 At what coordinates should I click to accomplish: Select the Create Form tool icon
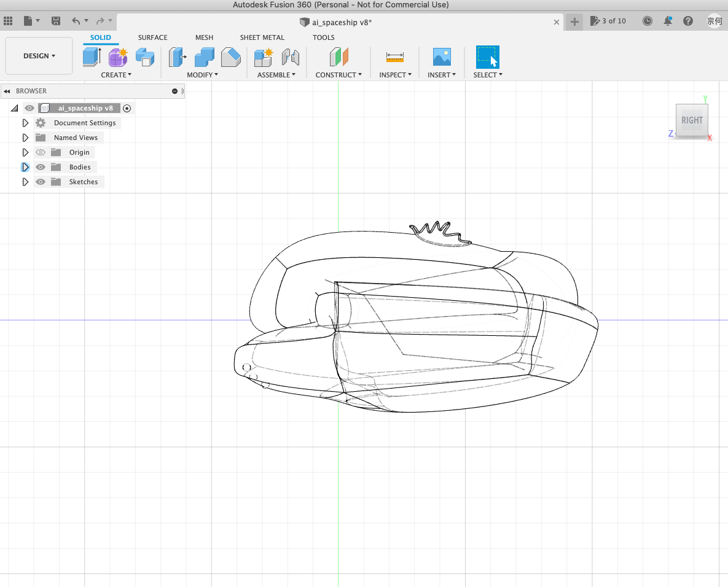118,57
